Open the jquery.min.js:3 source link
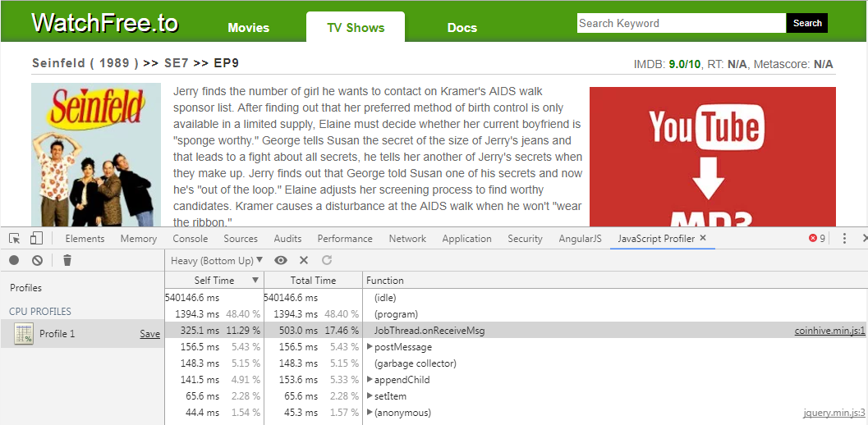868x425 pixels. (x=834, y=412)
